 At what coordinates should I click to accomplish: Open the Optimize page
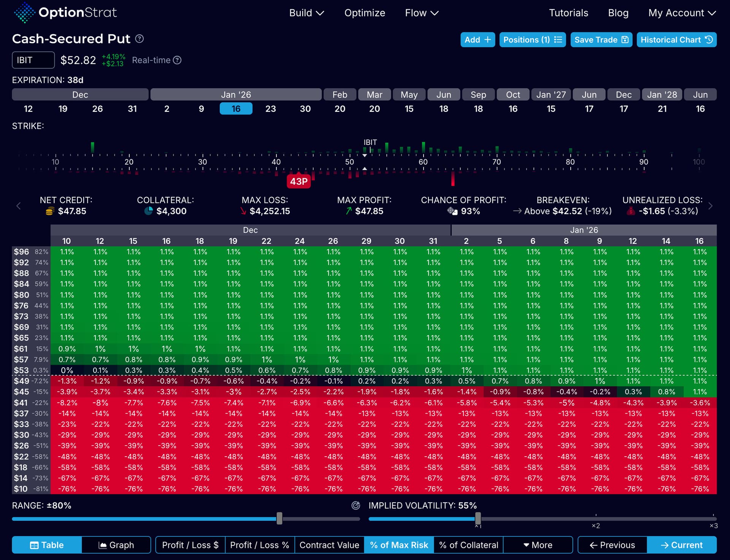click(364, 13)
